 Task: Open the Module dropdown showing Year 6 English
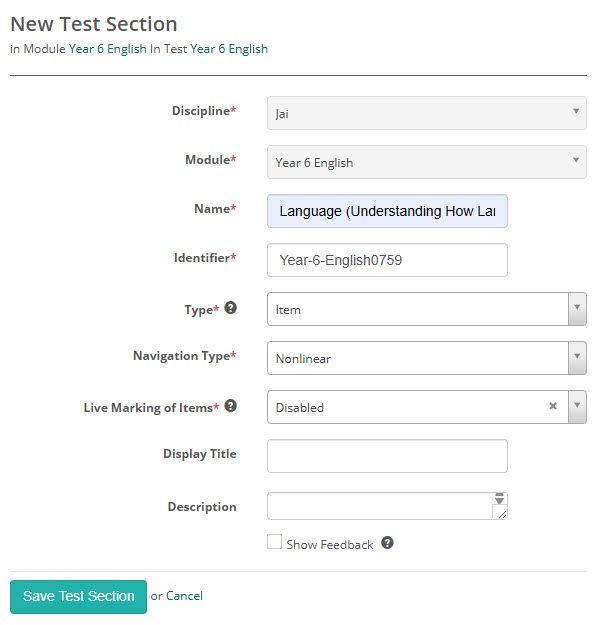click(x=426, y=162)
